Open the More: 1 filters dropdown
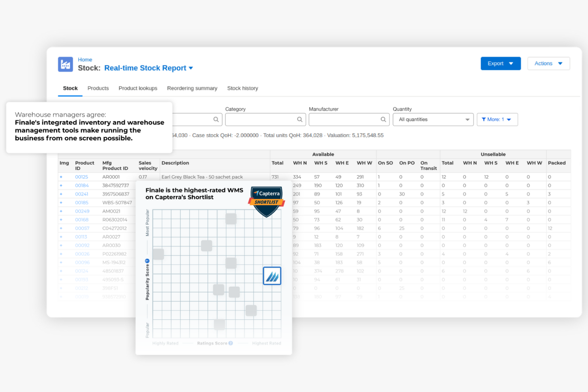 pos(497,120)
